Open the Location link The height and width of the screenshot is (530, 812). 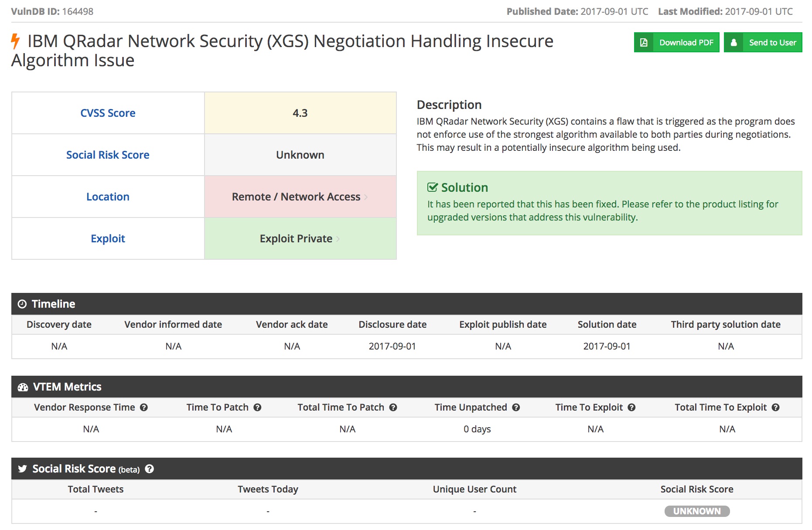108,197
